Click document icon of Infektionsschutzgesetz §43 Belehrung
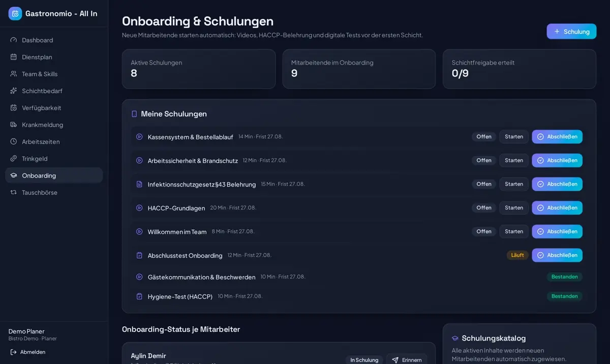Image resolution: width=610 pixels, height=364 pixels. tap(139, 184)
